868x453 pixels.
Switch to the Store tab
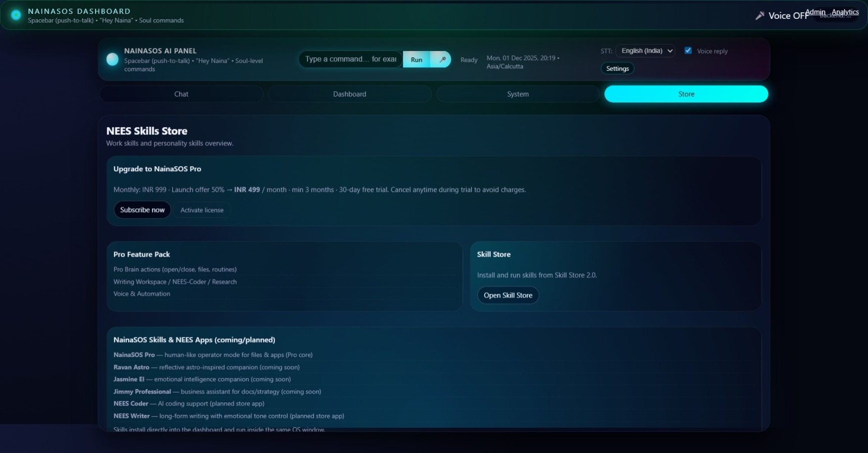pos(685,94)
